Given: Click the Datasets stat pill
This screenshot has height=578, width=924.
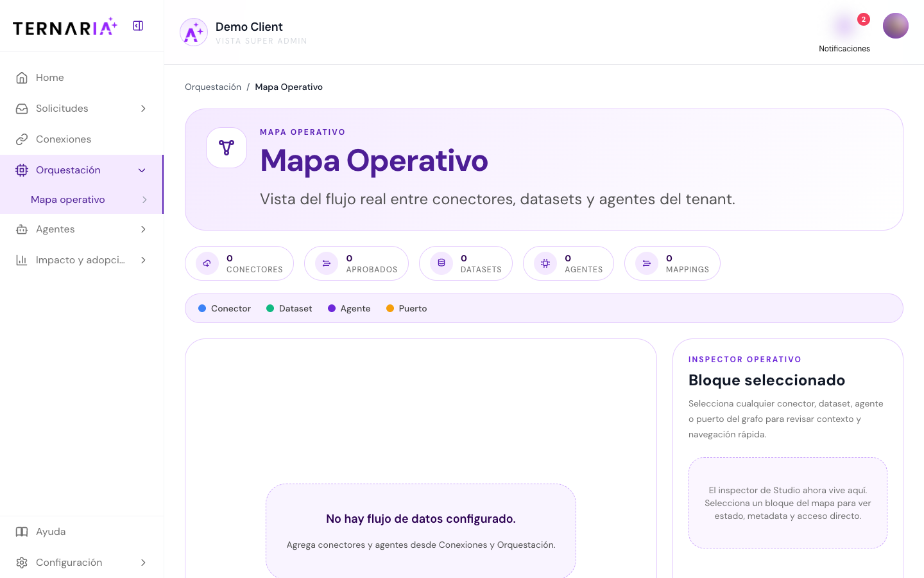Looking at the screenshot, I should (466, 263).
